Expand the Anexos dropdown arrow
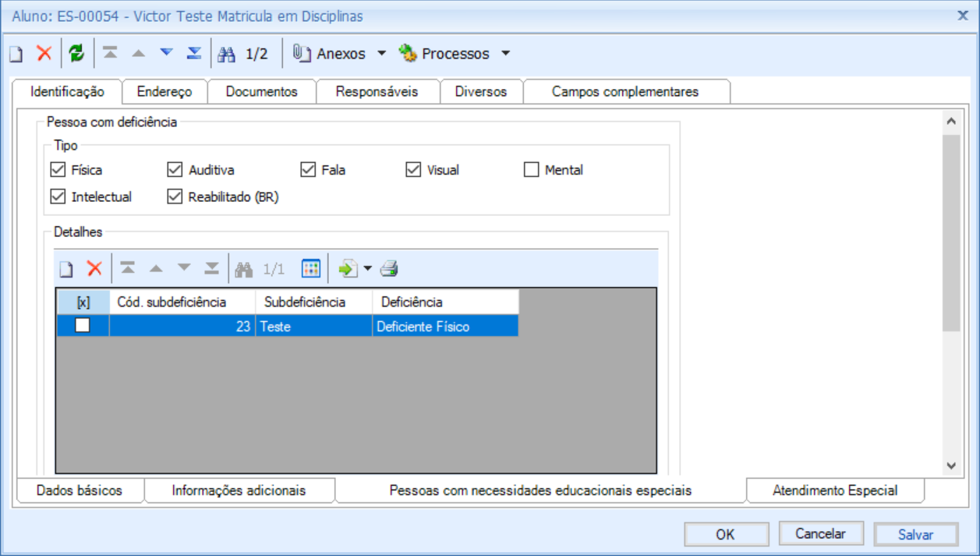This screenshot has width=980, height=556. pos(381,54)
